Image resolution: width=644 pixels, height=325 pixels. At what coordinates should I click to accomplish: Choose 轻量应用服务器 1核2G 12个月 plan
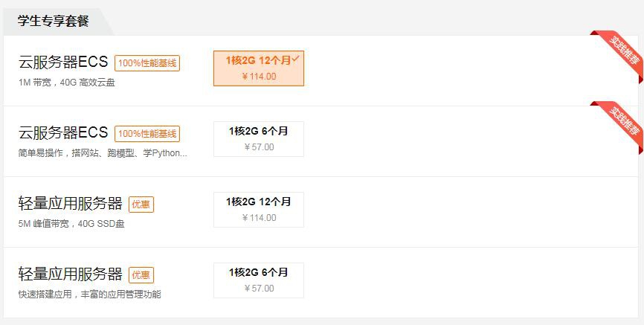click(x=259, y=210)
